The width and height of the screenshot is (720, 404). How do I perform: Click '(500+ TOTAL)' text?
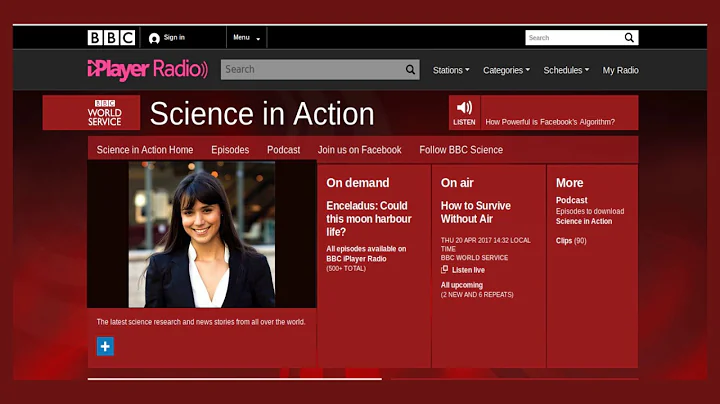pyautogui.click(x=346, y=269)
